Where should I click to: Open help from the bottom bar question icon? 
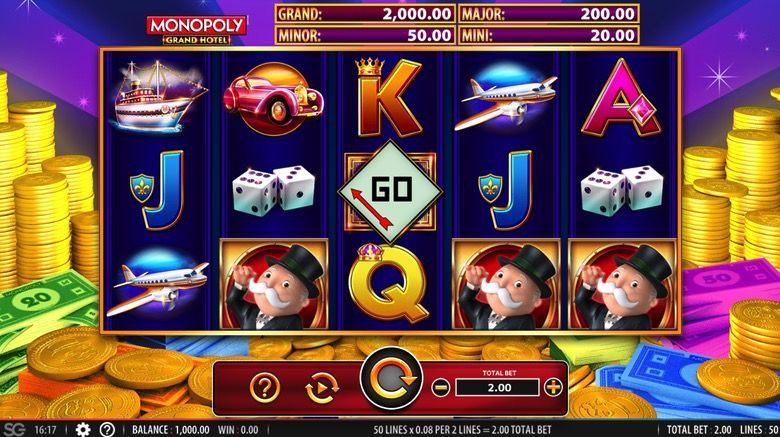[x=107, y=430]
